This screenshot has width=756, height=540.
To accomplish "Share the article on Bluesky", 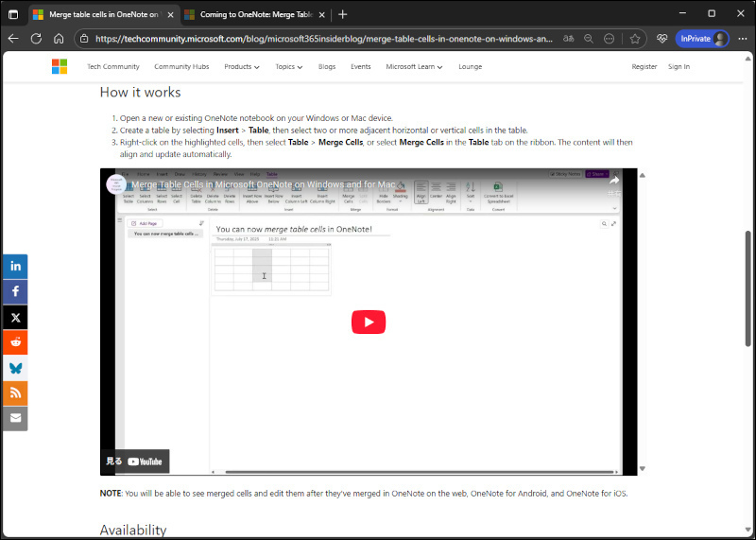I will click(15, 368).
